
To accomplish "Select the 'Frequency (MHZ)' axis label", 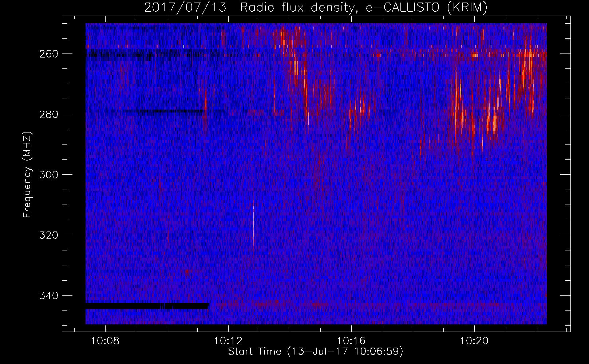I will [27, 174].
